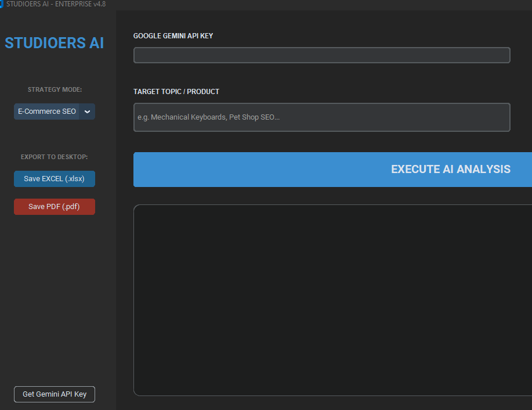Run EXECUTE AI ANALYSIS
Viewport: 532px width, 410px height.
point(332,170)
